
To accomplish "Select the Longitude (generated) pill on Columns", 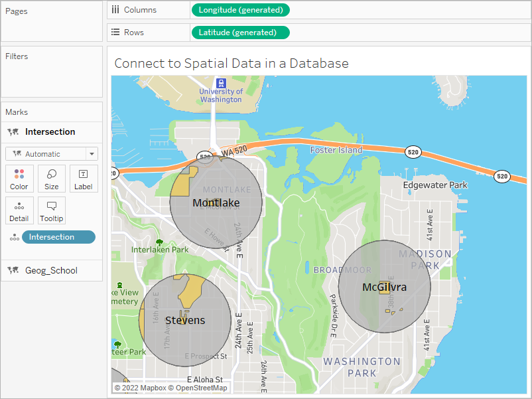I will click(241, 10).
